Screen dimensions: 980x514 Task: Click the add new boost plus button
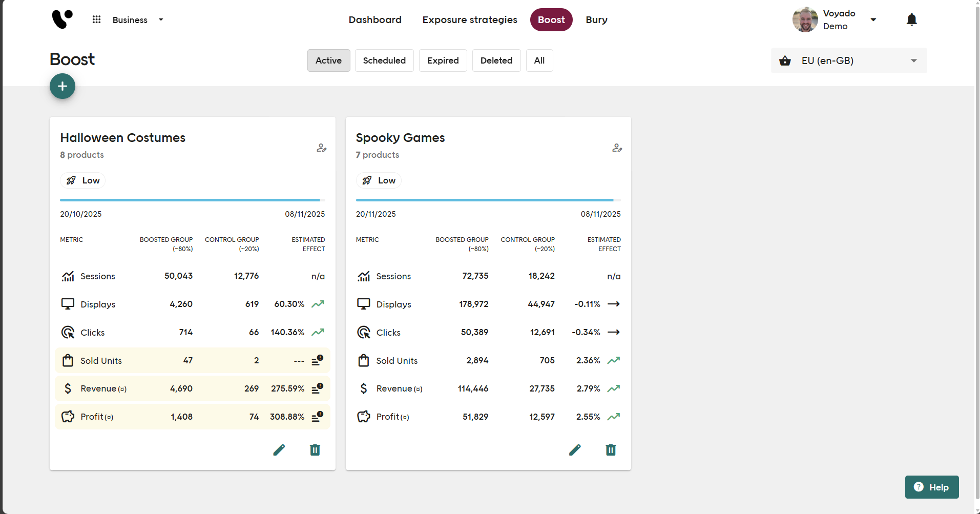(x=62, y=86)
